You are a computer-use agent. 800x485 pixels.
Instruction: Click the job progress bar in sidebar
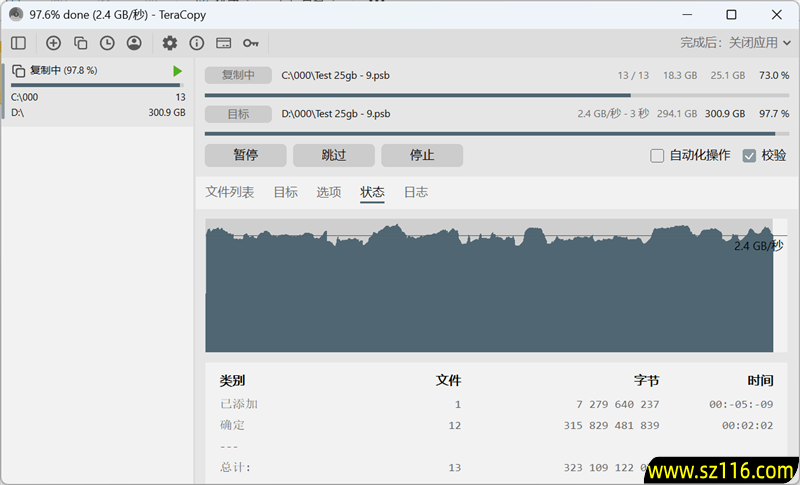point(97,85)
